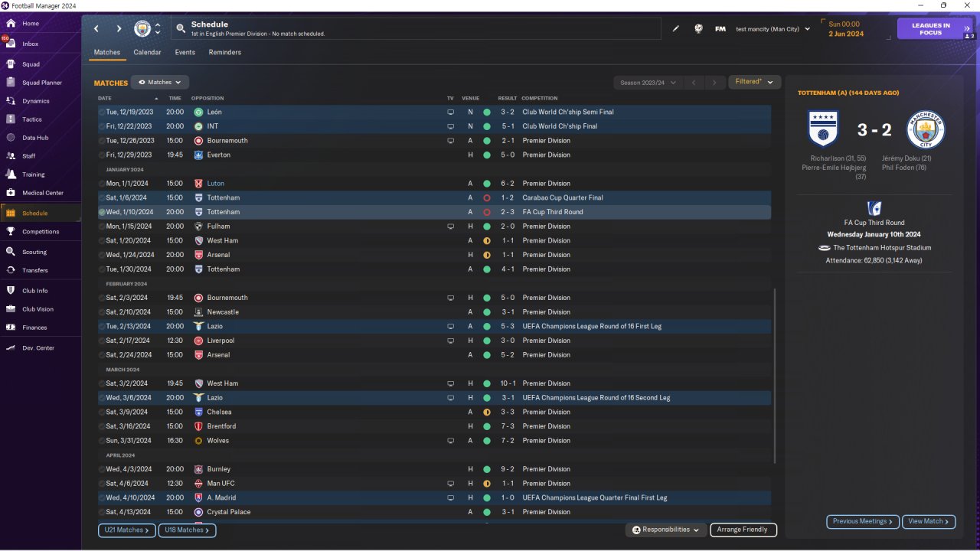Open the football tactics ball icon in header
This screenshot has width=980, height=551.
[698, 29]
